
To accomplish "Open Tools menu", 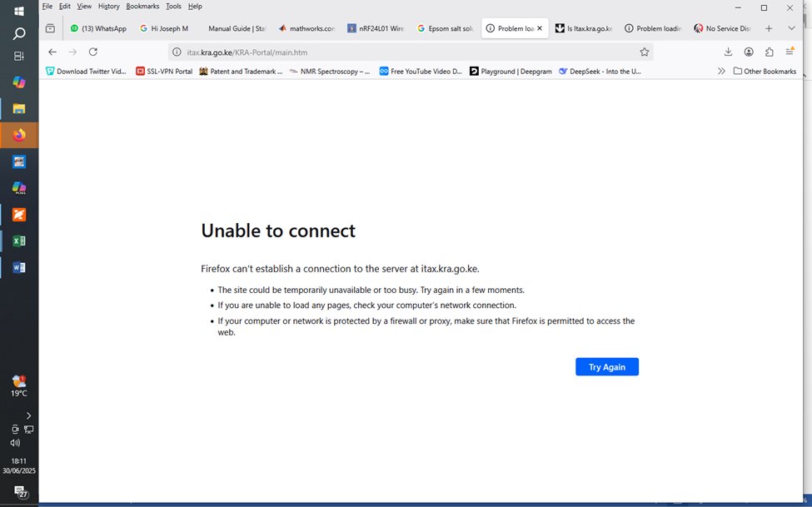I will click(x=173, y=6).
